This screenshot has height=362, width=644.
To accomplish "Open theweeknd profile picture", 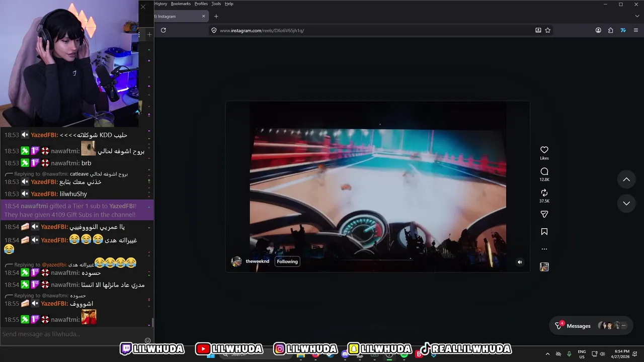I will [x=236, y=261].
